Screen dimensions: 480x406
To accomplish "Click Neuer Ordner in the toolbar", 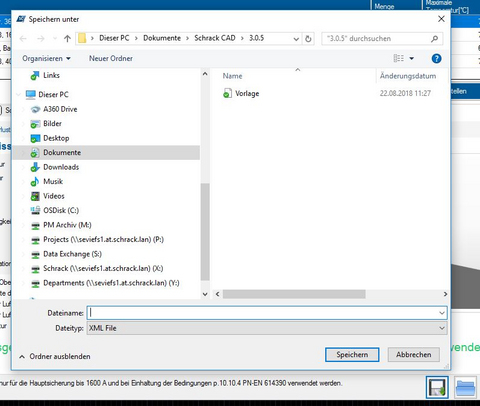I will coord(111,59).
